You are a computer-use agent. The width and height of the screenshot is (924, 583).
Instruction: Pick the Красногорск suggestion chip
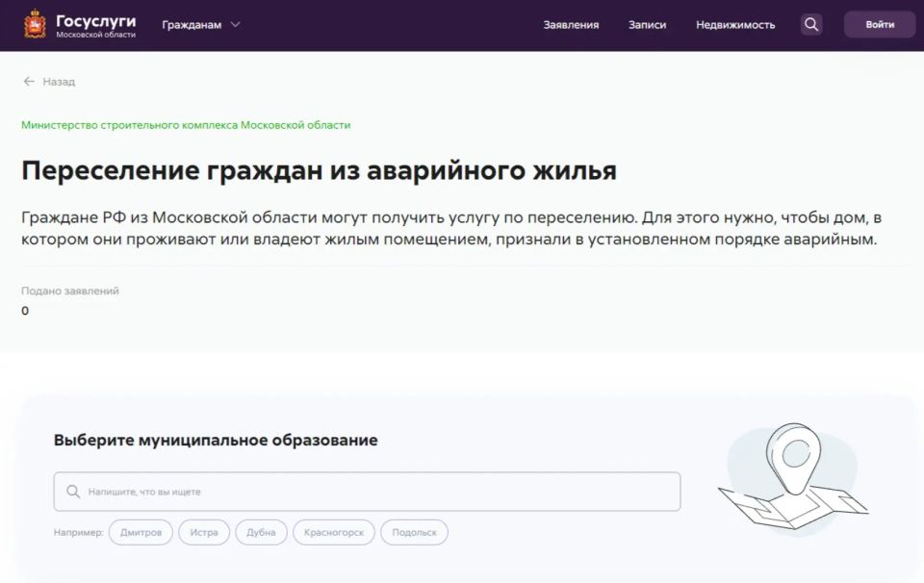334,532
